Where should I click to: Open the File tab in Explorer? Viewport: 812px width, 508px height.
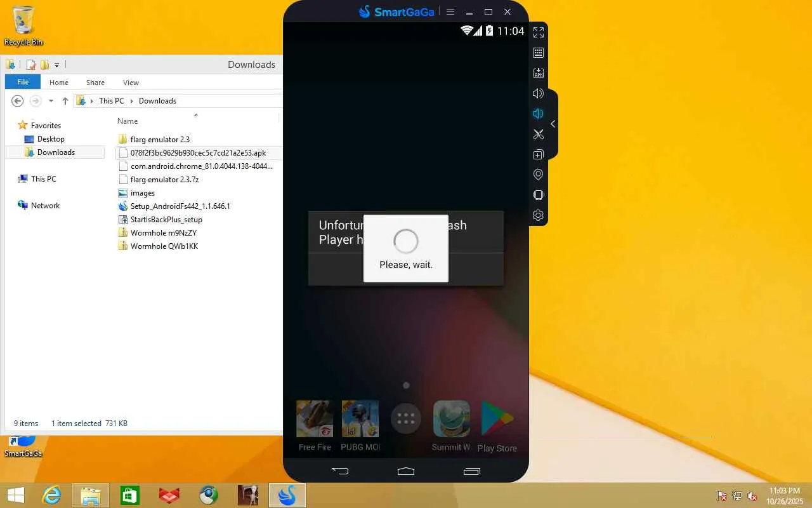click(23, 82)
